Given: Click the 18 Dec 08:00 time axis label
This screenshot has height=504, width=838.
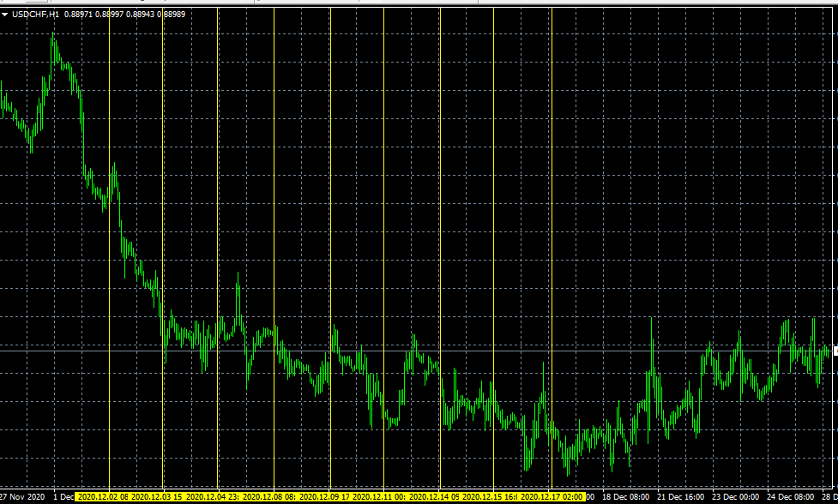Looking at the screenshot, I should tap(626, 497).
